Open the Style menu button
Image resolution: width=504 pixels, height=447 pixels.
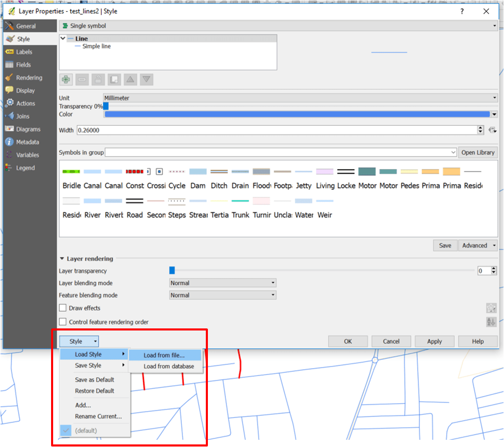coord(79,341)
